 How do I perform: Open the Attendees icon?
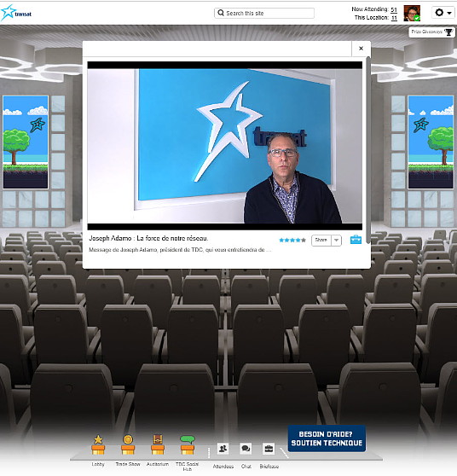(x=223, y=449)
